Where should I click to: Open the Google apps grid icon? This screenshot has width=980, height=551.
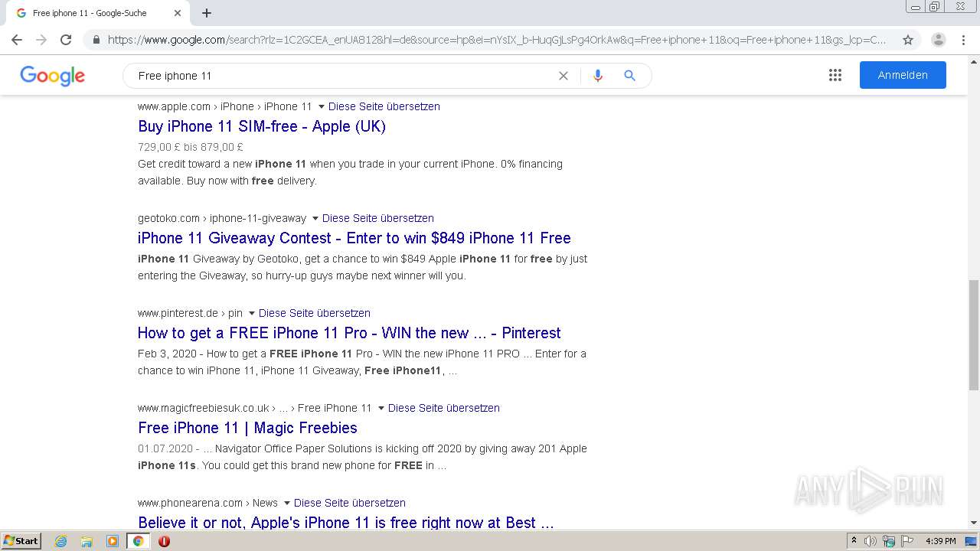point(835,75)
